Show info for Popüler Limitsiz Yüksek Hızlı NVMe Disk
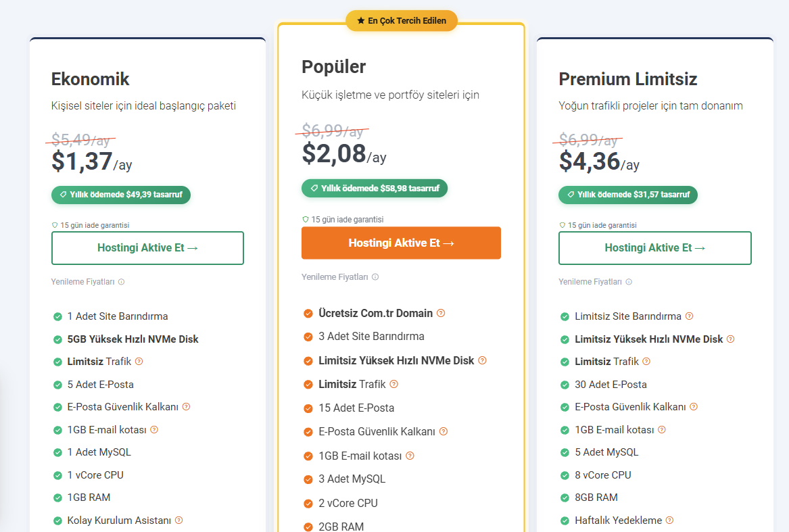The width and height of the screenshot is (789, 532). (482, 360)
